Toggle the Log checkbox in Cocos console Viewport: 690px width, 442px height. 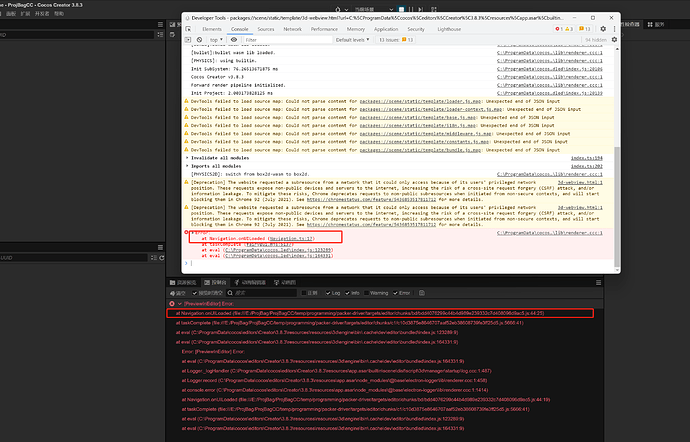click(328, 293)
